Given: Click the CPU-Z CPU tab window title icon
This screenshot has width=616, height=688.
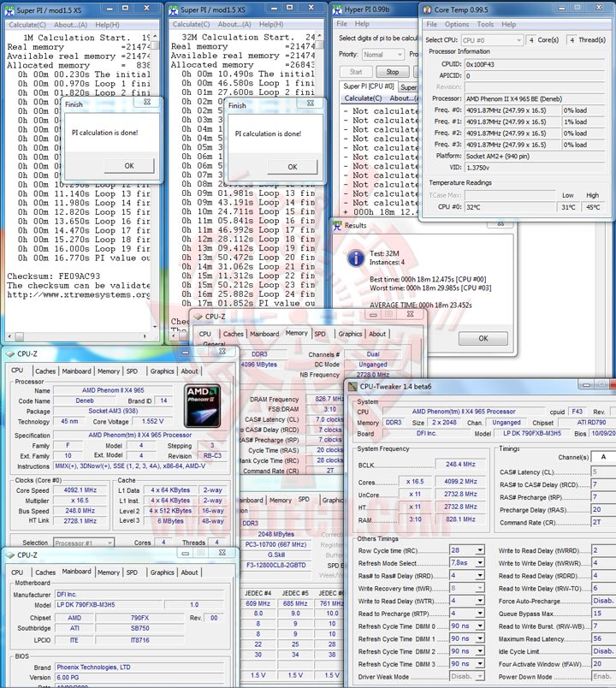Looking at the screenshot, I should tap(10, 353).
